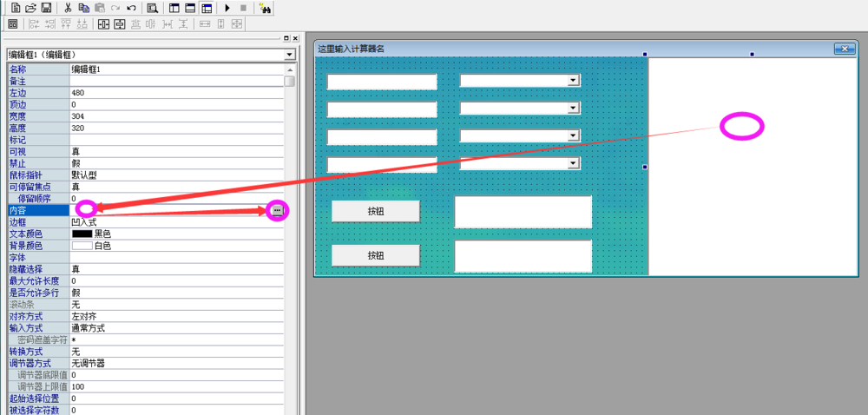Viewport: 868px width, 415px height.
Task: Click the 鼠标指针 value 默认型
Action: [x=84, y=175]
